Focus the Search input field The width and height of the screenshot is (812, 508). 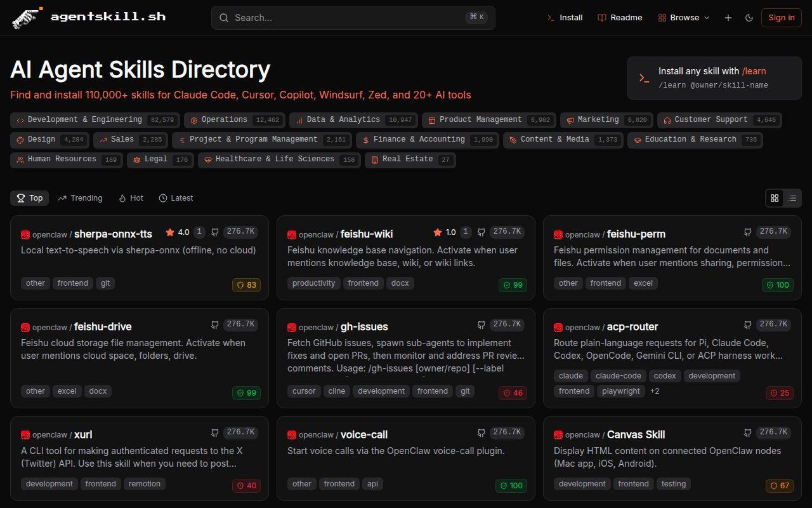[353, 18]
